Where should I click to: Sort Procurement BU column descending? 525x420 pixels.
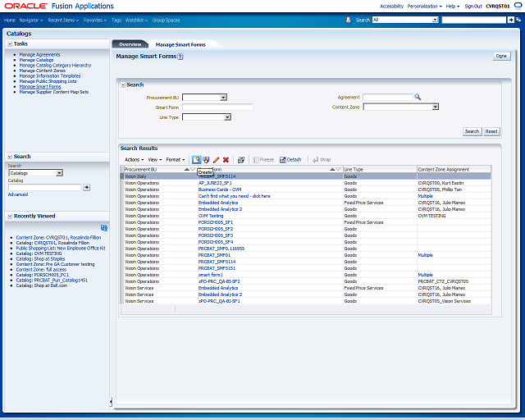(193, 170)
